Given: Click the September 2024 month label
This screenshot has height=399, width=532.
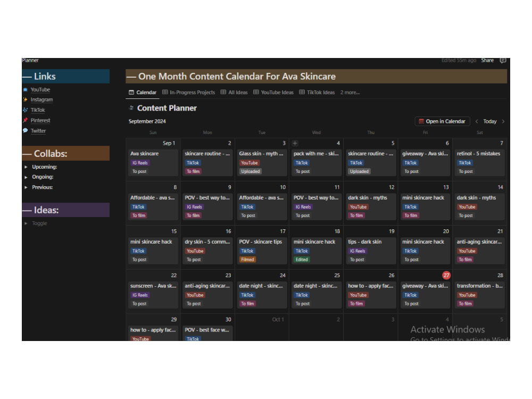Looking at the screenshot, I should tap(147, 121).
